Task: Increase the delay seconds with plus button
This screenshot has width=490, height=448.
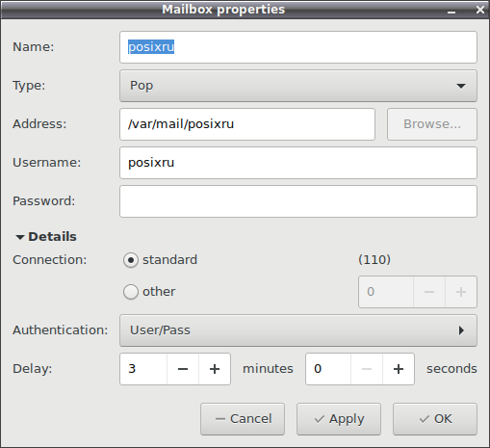Action: point(399,369)
